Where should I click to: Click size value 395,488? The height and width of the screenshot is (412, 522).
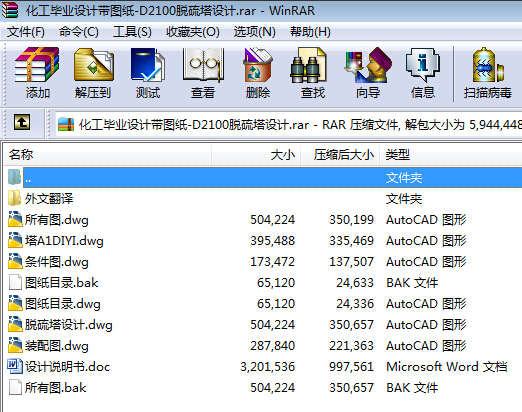click(x=273, y=241)
